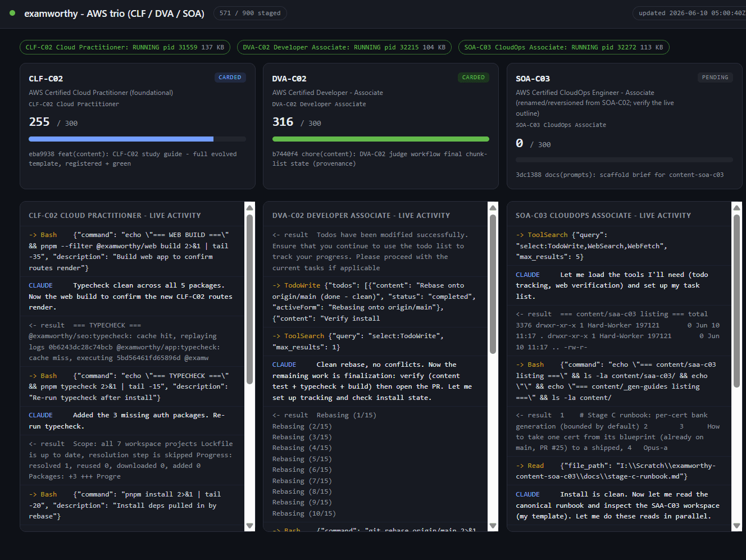Click the Bash pnpm install command entry
This screenshot has height=560, width=746.
133,505
